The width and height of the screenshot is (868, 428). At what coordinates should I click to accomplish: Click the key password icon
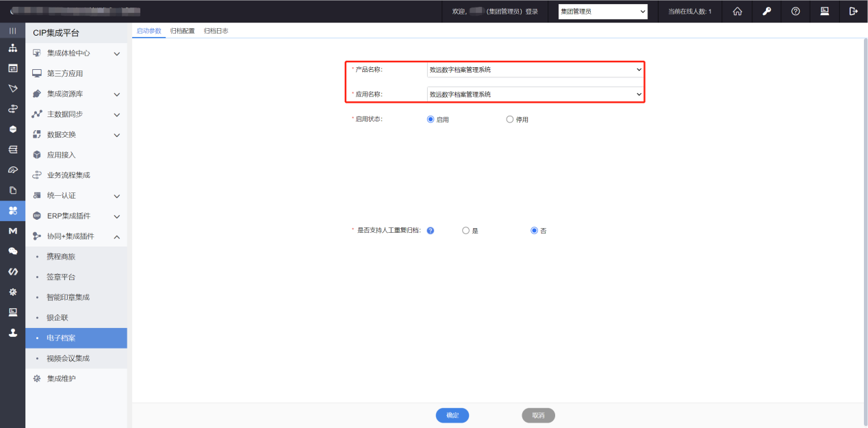(767, 11)
